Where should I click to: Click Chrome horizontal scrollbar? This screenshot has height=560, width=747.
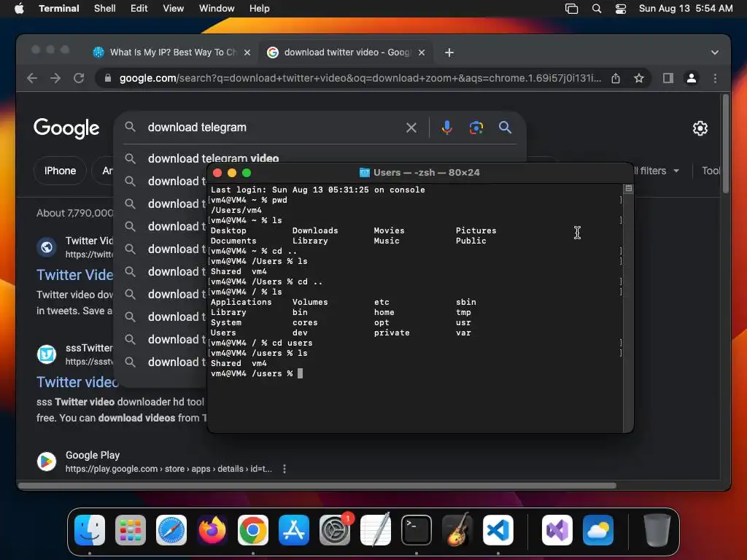317,486
